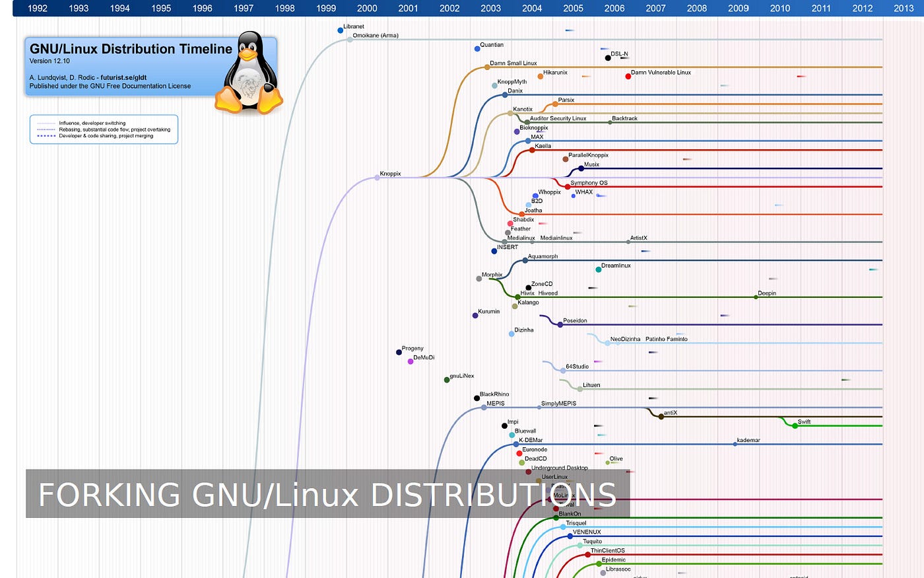Select the SimplyMEPIS label

[558, 404]
